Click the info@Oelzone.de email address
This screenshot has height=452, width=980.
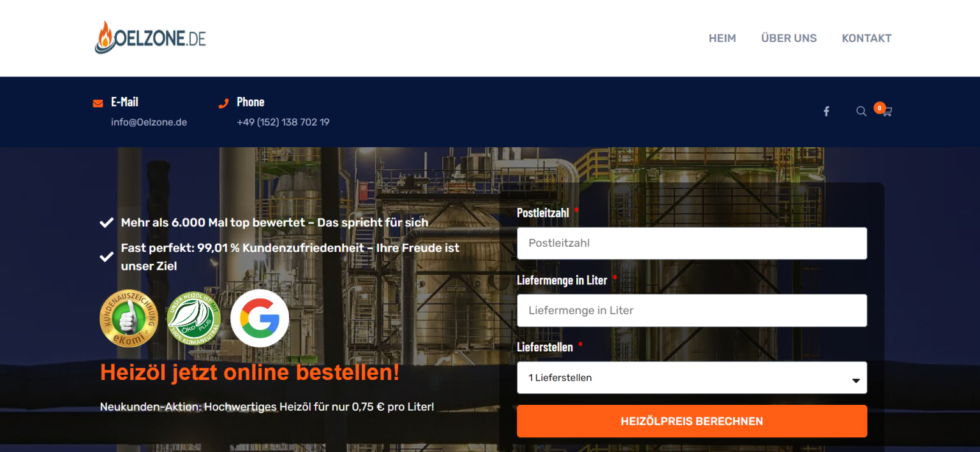[149, 122]
